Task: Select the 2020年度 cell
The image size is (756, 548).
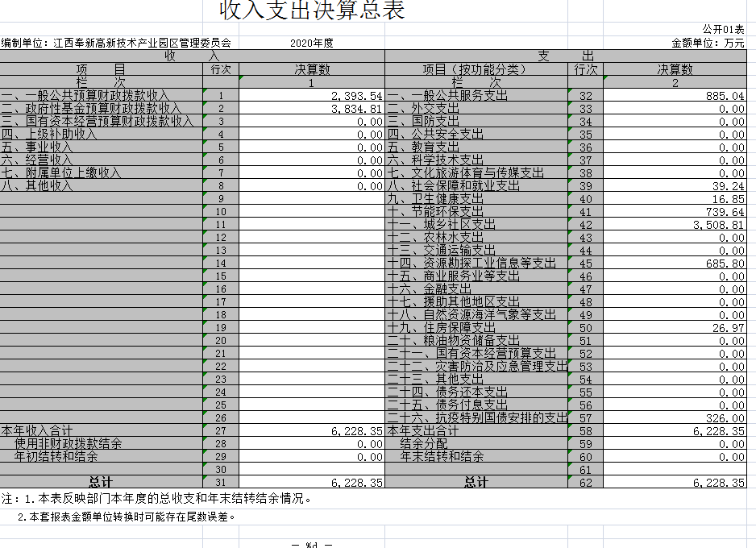Action: pos(311,43)
